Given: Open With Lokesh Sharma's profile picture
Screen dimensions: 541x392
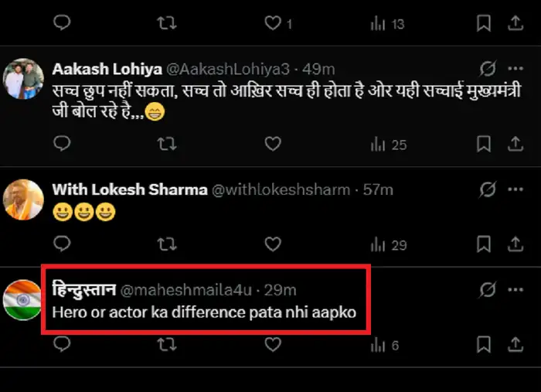Looking at the screenshot, I should coord(22,199).
